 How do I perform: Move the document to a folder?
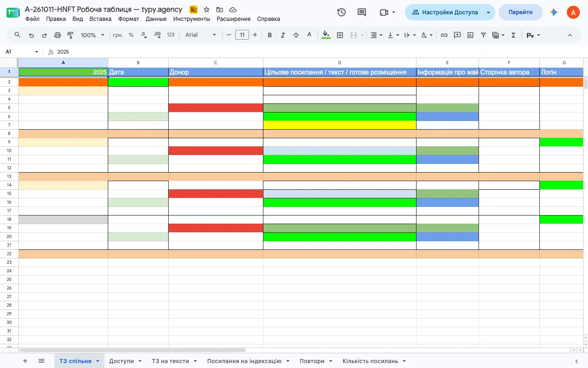(220, 9)
